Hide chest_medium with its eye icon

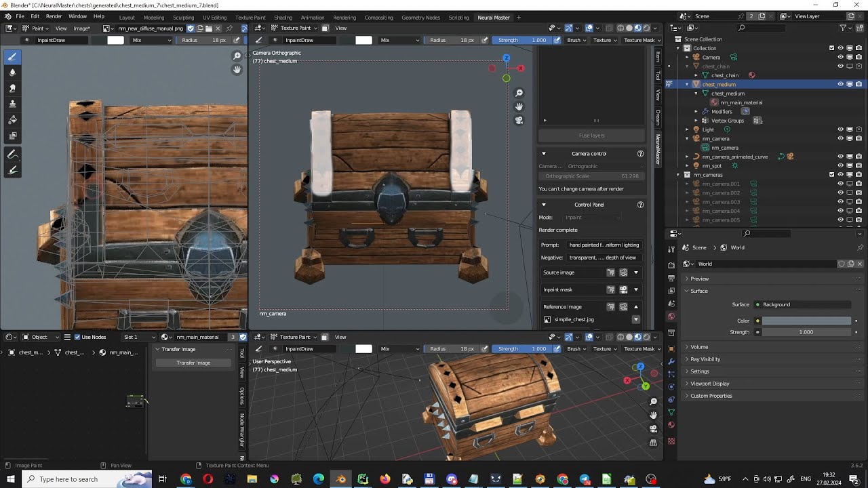(x=840, y=84)
